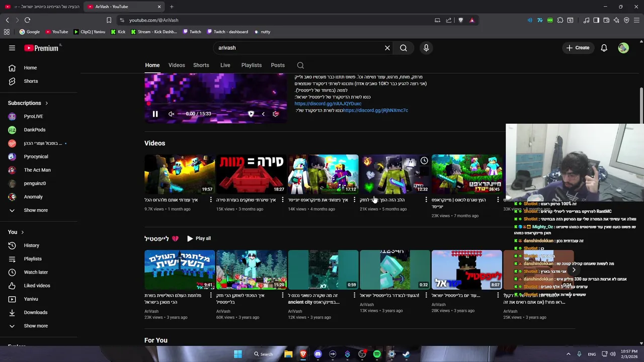Open the 19:57 video thumbnail
Screen dimensions: 644x362
pyautogui.click(x=180, y=174)
